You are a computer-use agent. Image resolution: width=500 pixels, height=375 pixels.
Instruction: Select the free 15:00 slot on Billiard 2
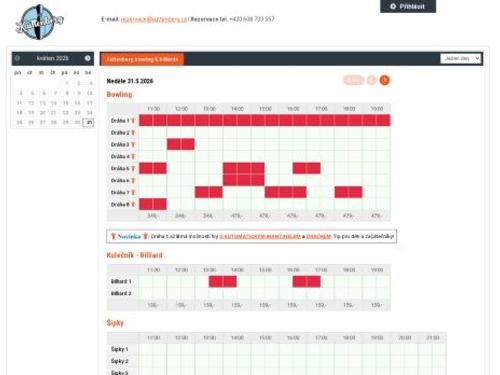(x=258, y=293)
